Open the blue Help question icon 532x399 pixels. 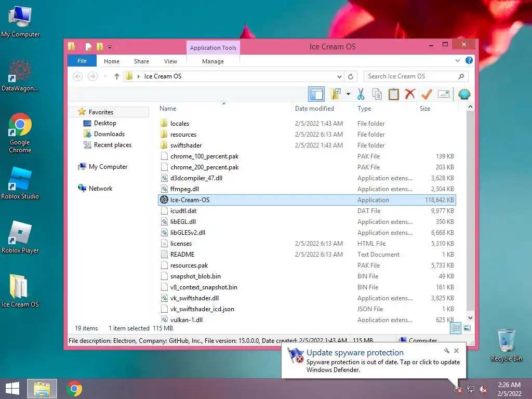point(469,60)
